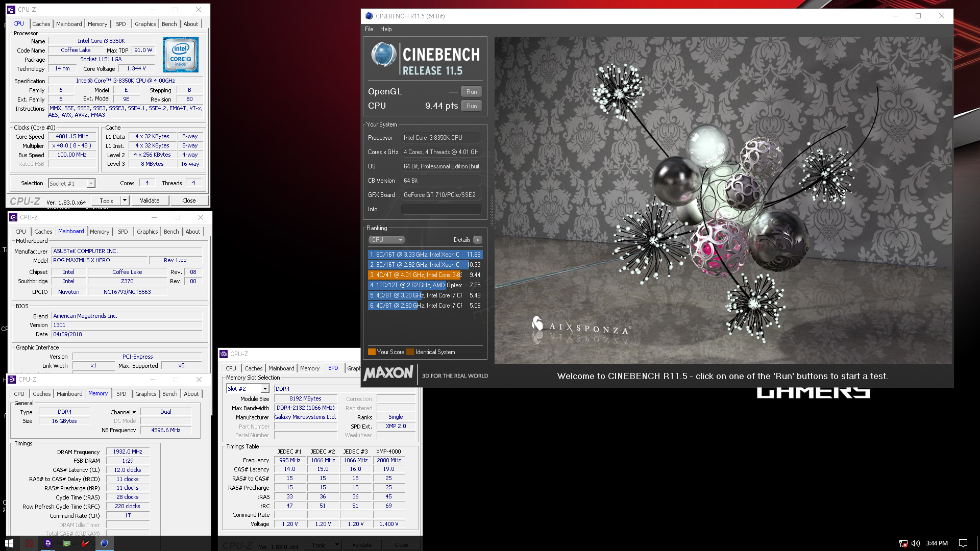980x551 pixels.
Task: Open the Memory tab in the Mainboard CPU-Z window
Action: [x=100, y=232]
